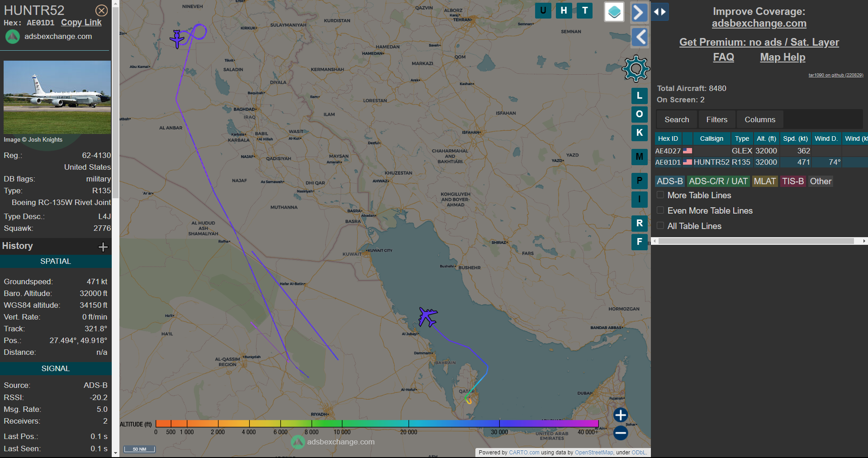
Task: Sort table by Spd. (kt) column
Action: 796,138
